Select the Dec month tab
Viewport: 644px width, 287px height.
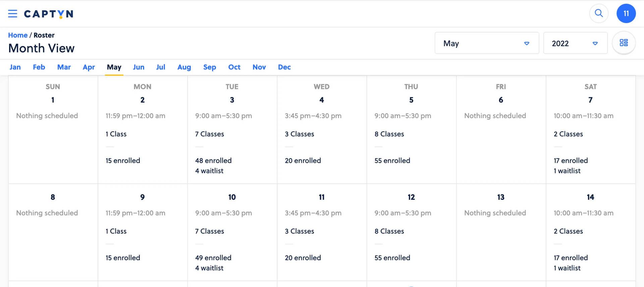(284, 67)
